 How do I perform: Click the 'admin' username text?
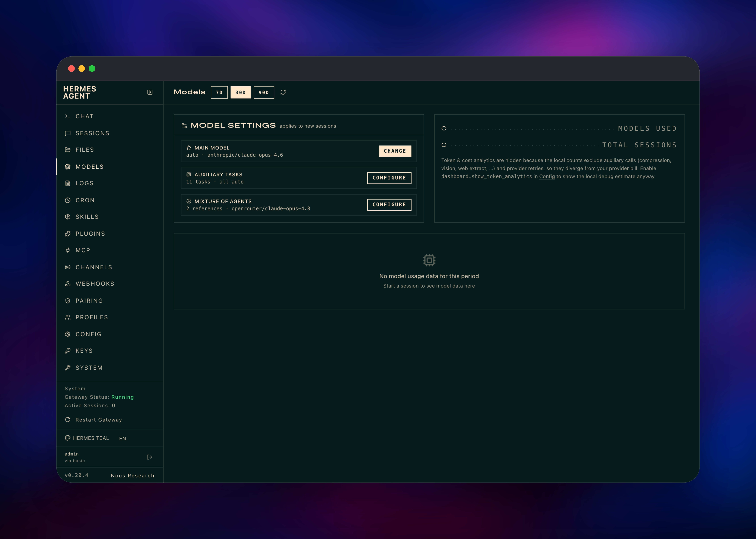tap(72, 454)
